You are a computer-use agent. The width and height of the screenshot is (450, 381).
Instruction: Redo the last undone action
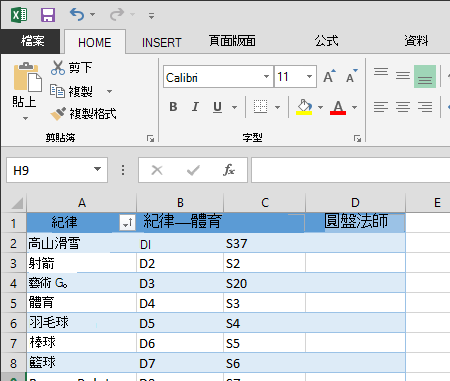117,14
